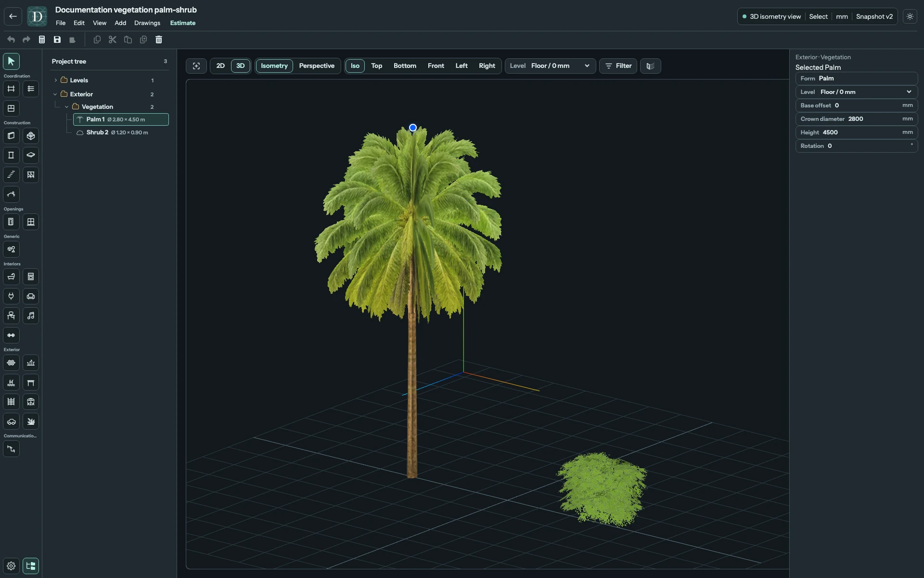924x578 pixels.
Task: Open the Estimate menu
Action: 183,23
